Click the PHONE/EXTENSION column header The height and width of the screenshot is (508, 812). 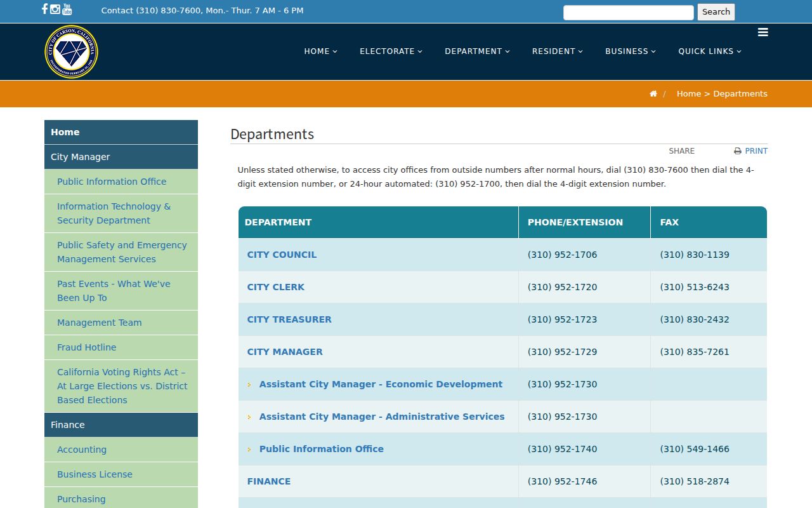[x=585, y=222]
